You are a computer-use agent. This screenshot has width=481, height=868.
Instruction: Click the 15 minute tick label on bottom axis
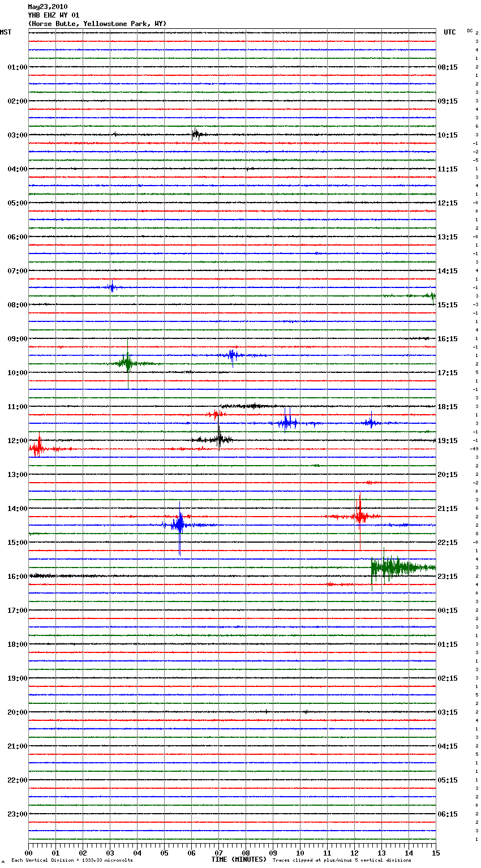pyautogui.click(x=436, y=853)
